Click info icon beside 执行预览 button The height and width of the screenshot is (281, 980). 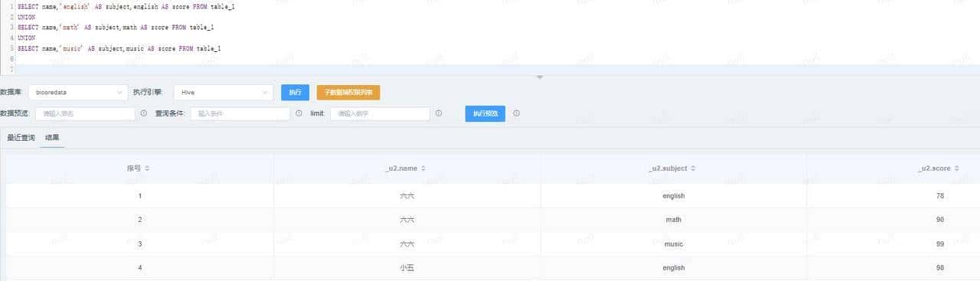(517, 113)
